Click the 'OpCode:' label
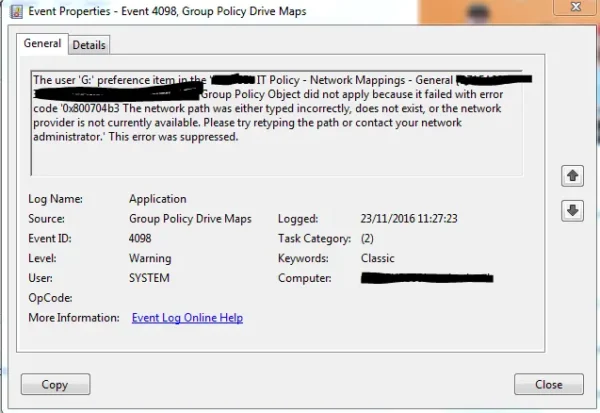This screenshot has height=413, width=600. [x=50, y=298]
